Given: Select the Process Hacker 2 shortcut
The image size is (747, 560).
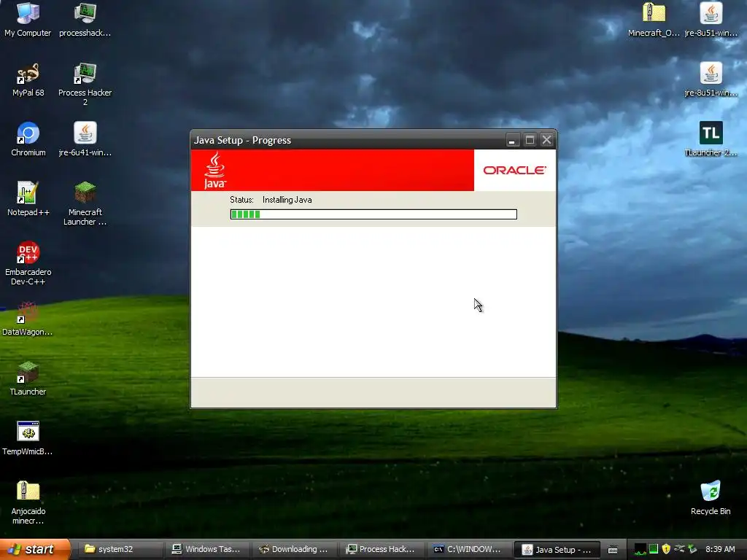Looking at the screenshot, I should (x=85, y=84).
